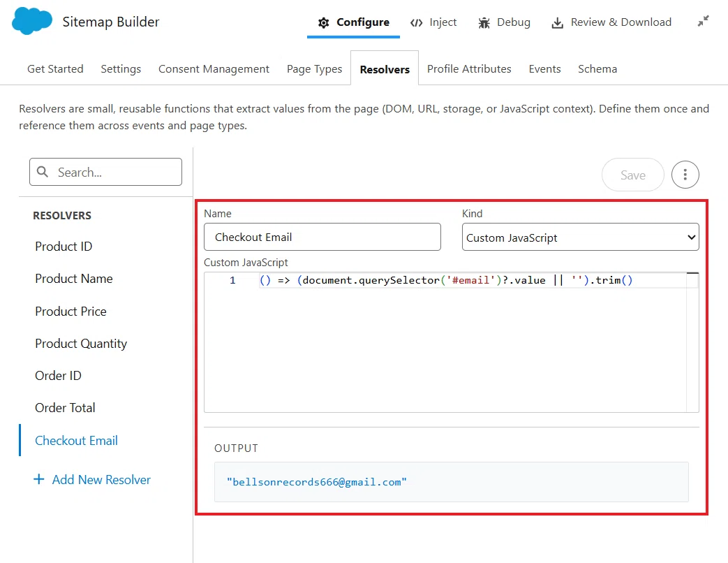This screenshot has height=563, width=728.
Task: Switch to the Page Types tab
Action: (x=314, y=68)
